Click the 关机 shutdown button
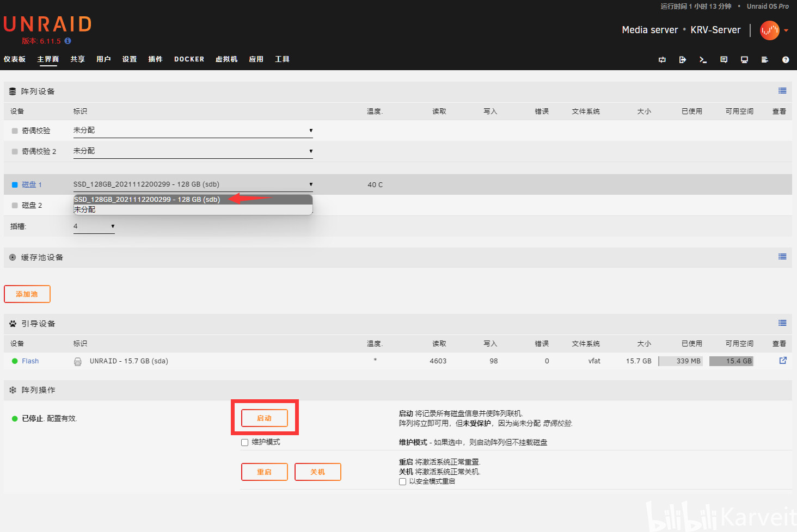The height and width of the screenshot is (532, 797). pyautogui.click(x=318, y=472)
